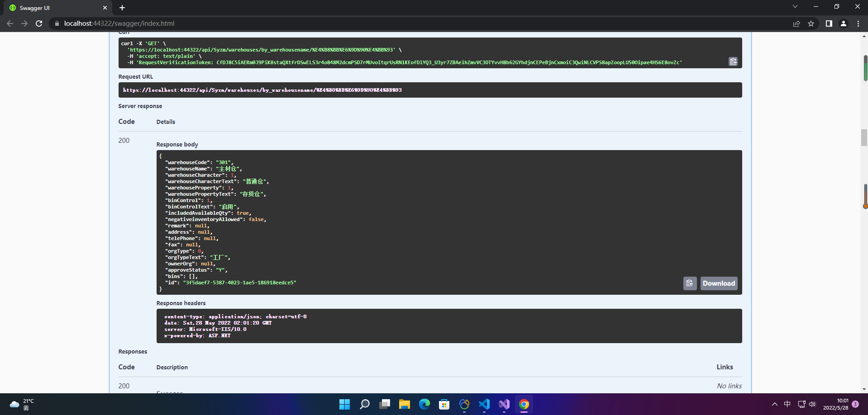Show hidden system tray icons
The width and height of the screenshot is (868, 415).
coord(775,404)
